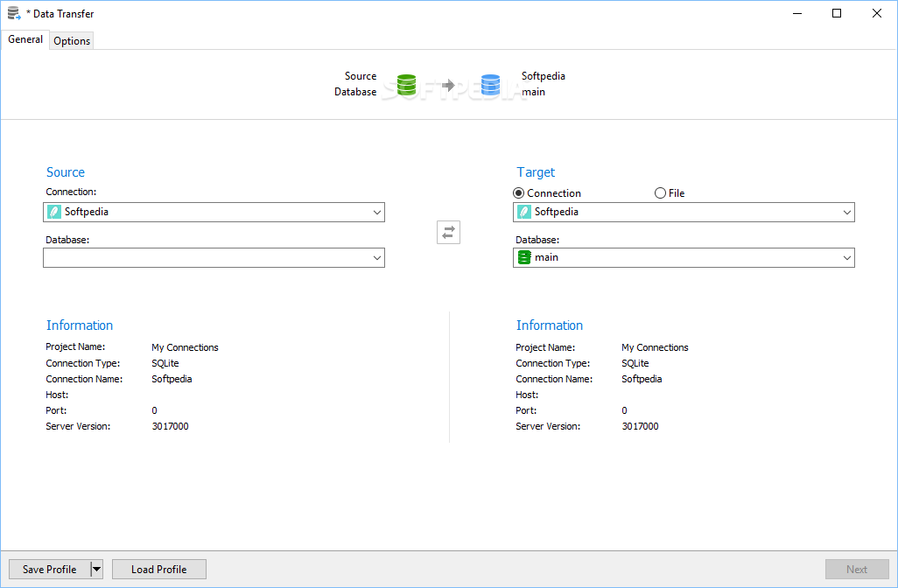Open the Save Profile arrow menu
This screenshot has height=588, width=898.
tap(96, 570)
